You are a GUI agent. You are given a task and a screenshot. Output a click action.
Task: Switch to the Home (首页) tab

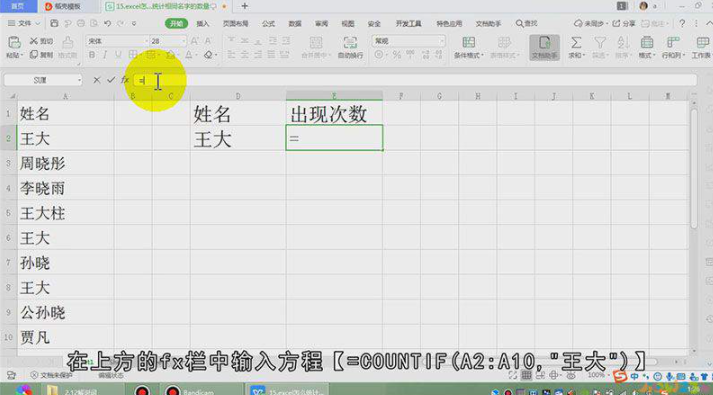pos(18,6)
